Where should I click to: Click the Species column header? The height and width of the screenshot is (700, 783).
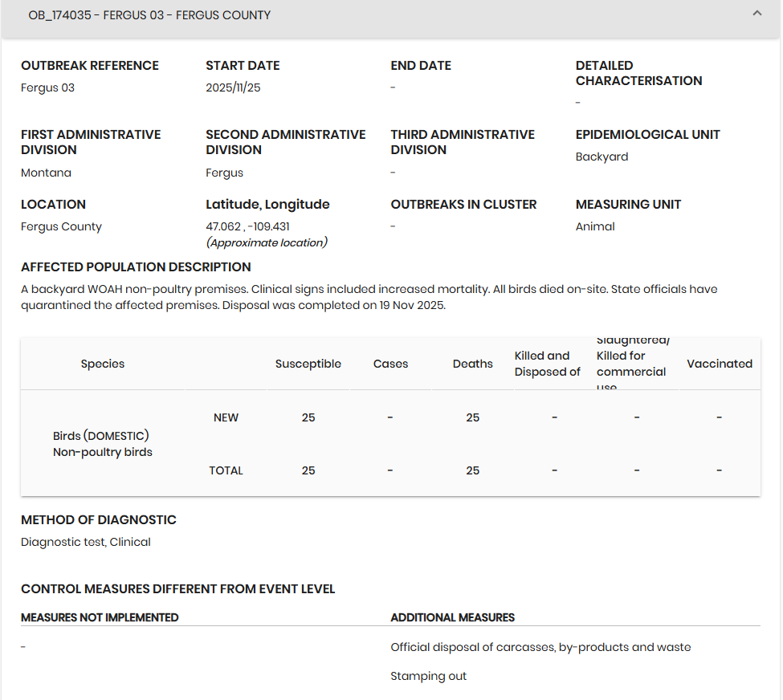pyautogui.click(x=103, y=364)
